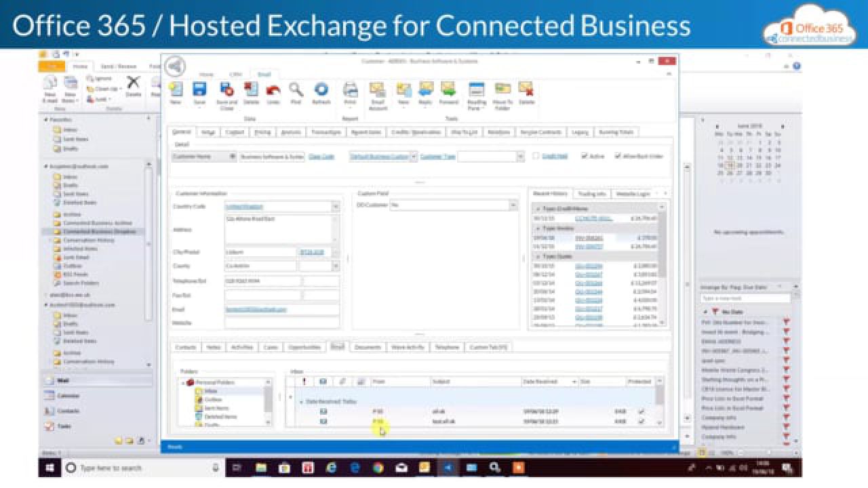Open the Email Account icon
Screen dimensions: 868x488
[x=378, y=93]
